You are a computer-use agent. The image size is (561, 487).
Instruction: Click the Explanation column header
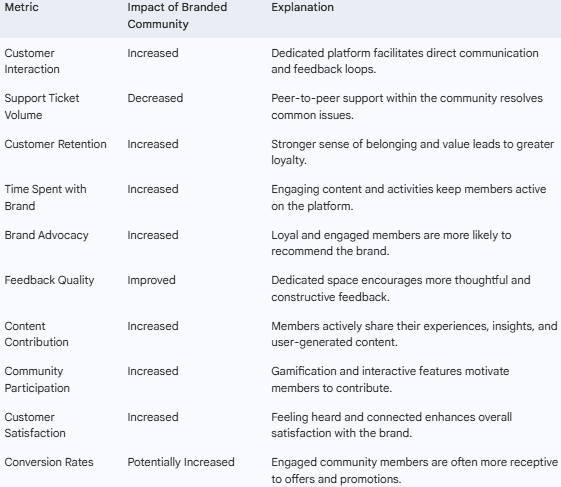click(x=302, y=7)
